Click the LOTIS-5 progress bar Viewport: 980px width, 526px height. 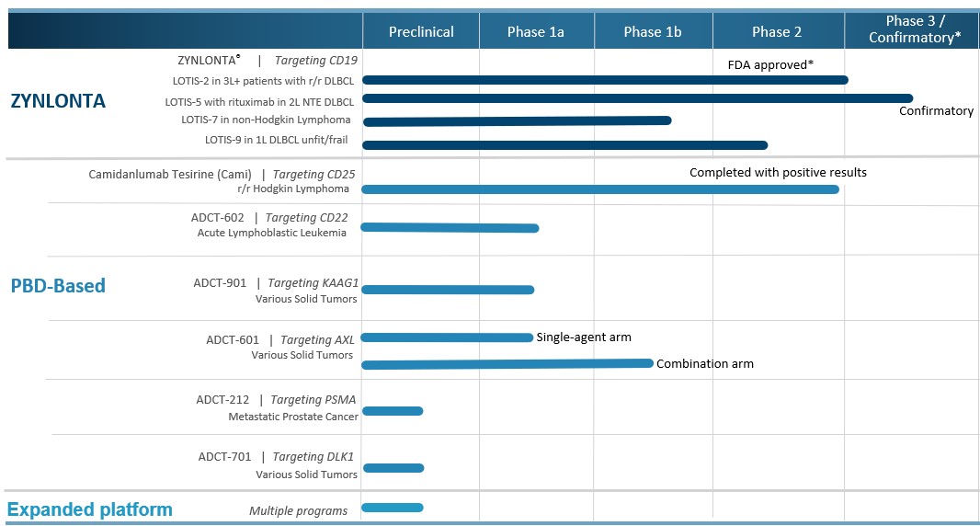coord(637,98)
